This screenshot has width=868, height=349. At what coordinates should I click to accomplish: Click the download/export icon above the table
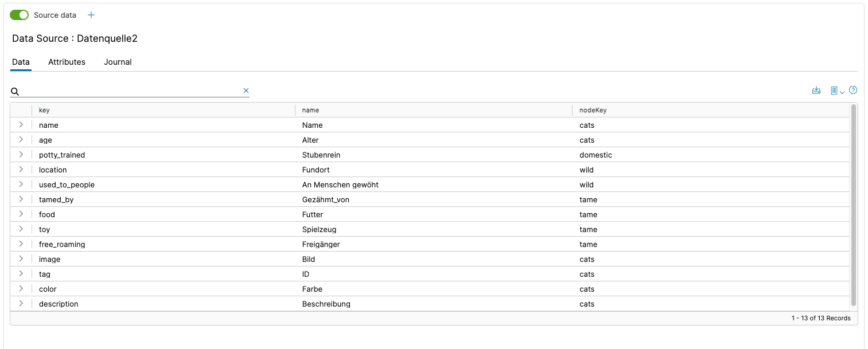(816, 91)
